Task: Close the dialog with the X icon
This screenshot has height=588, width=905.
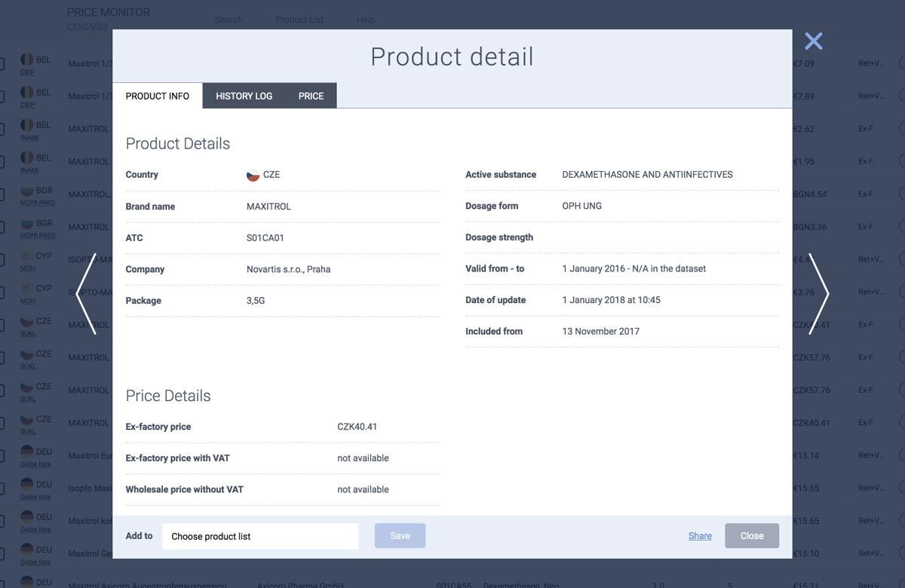Action: coord(813,41)
